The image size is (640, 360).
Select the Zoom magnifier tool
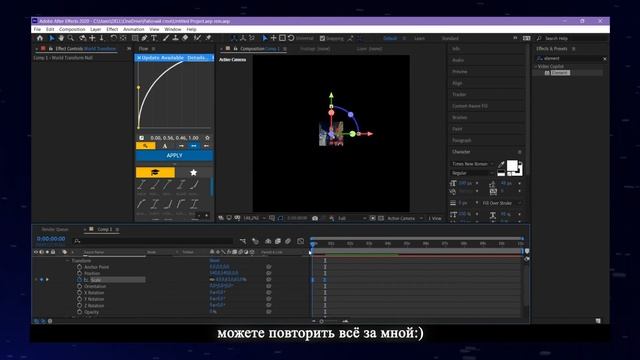[x=71, y=38]
